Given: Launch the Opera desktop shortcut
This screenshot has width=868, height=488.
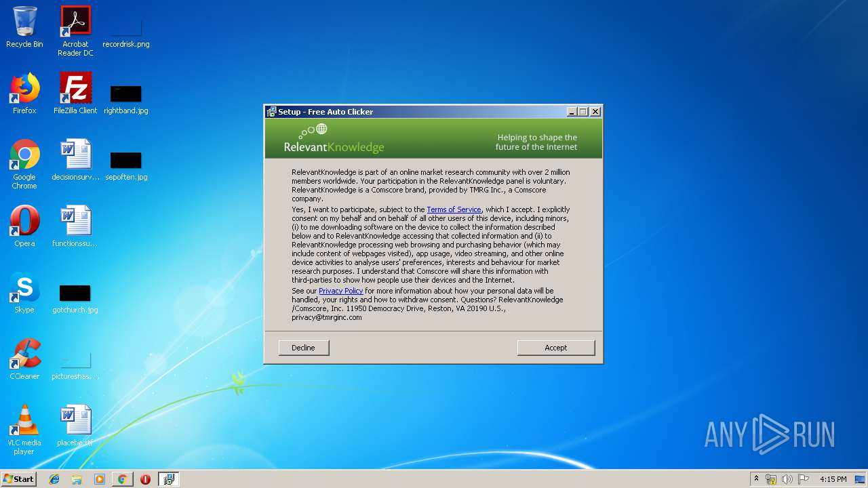Looking at the screenshot, I should click(24, 226).
